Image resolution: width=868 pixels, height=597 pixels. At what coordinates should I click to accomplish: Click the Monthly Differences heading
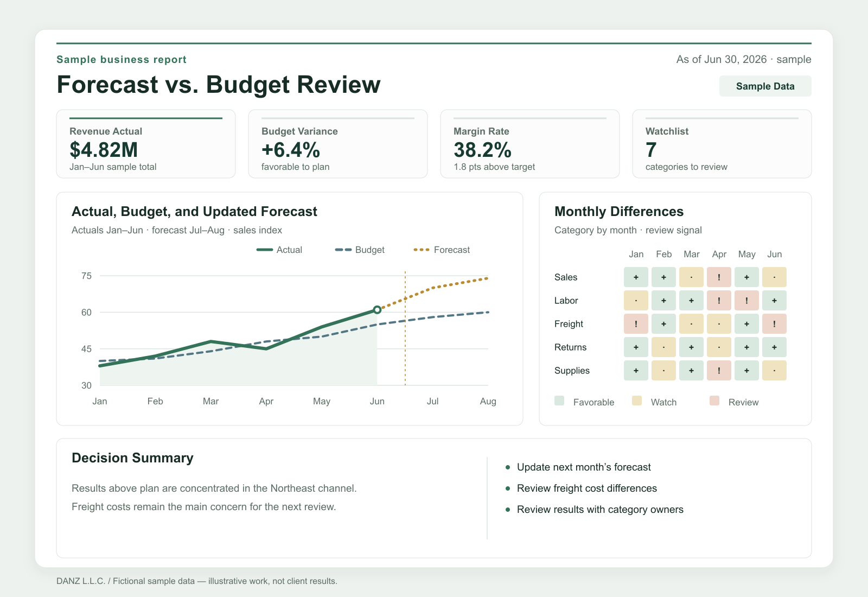pyautogui.click(x=619, y=212)
